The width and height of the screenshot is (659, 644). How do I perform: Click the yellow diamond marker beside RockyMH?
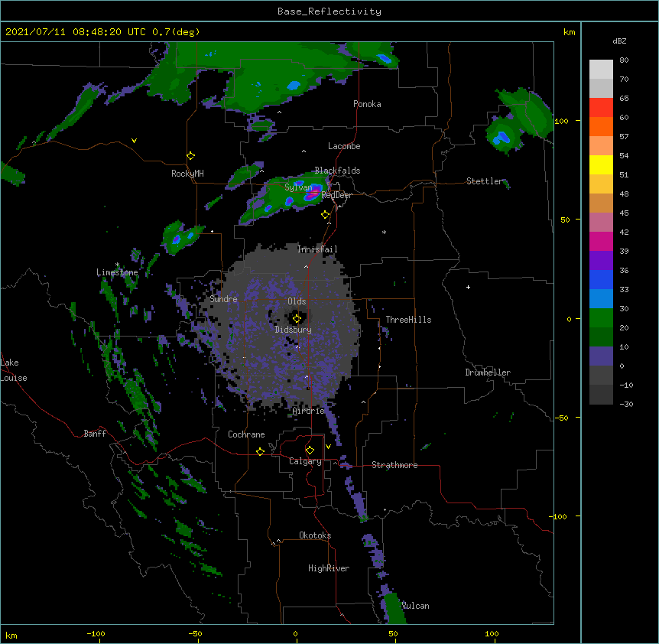tap(190, 156)
